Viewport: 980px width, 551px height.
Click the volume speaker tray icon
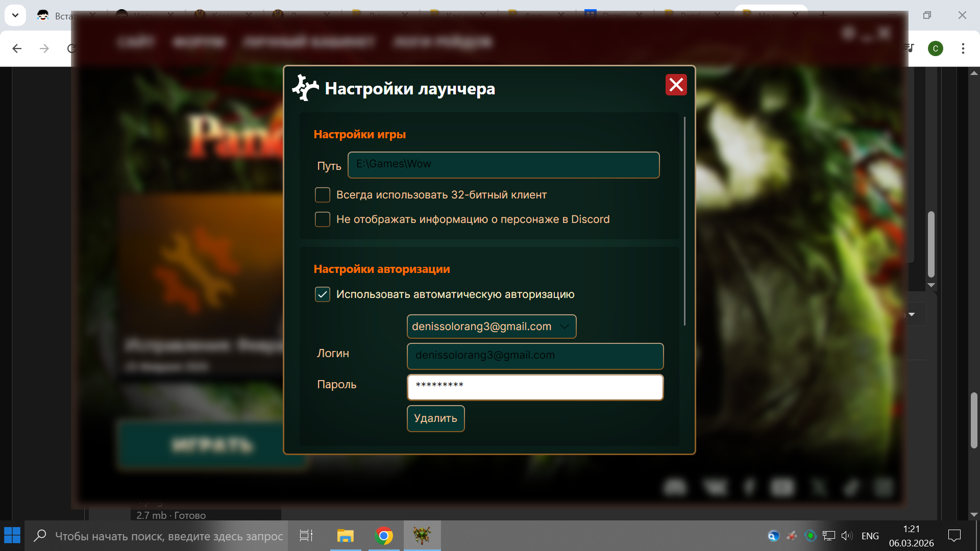click(x=847, y=535)
